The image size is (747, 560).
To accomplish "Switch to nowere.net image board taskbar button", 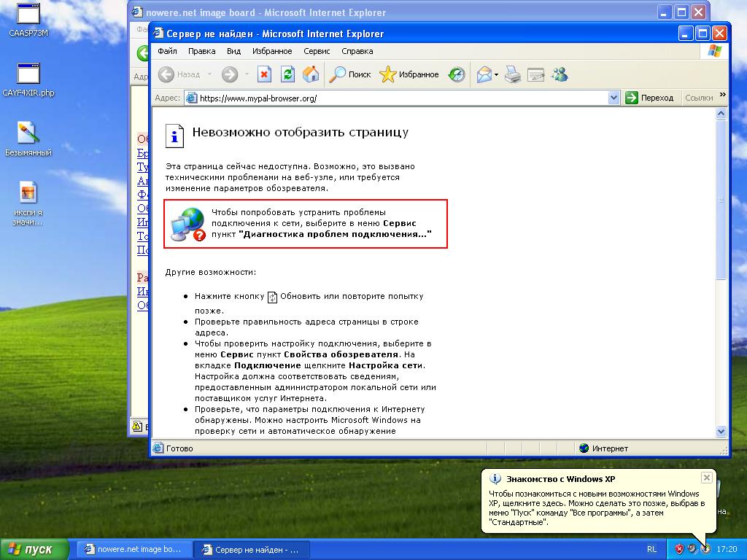I will coord(134,549).
